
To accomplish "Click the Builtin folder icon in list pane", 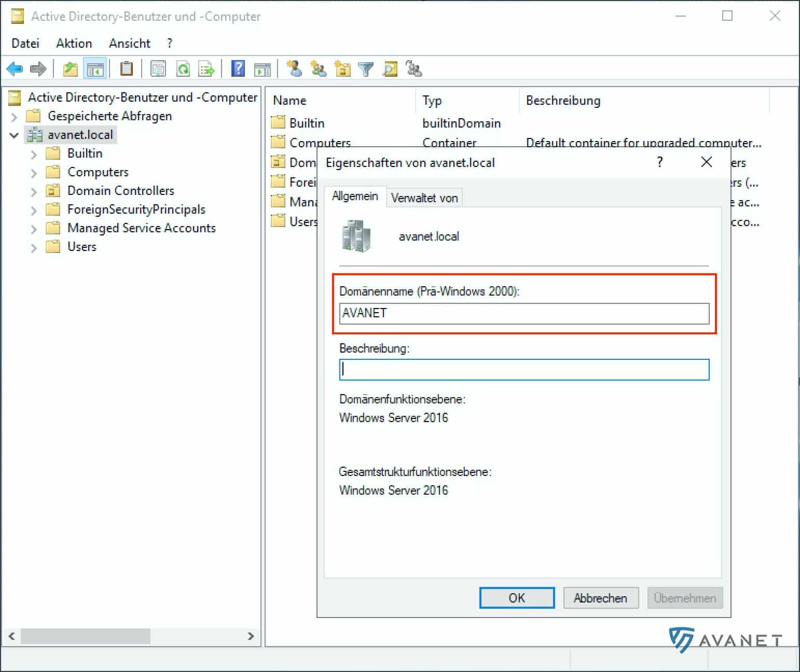I will [278, 122].
